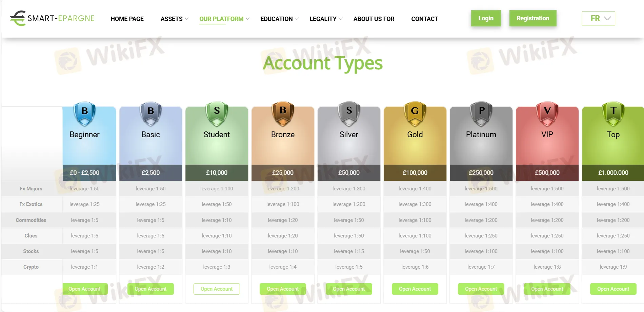Screen dimensions: 644x312
Task: Click the Gold shield badge icon
Action: coord(415,113)
